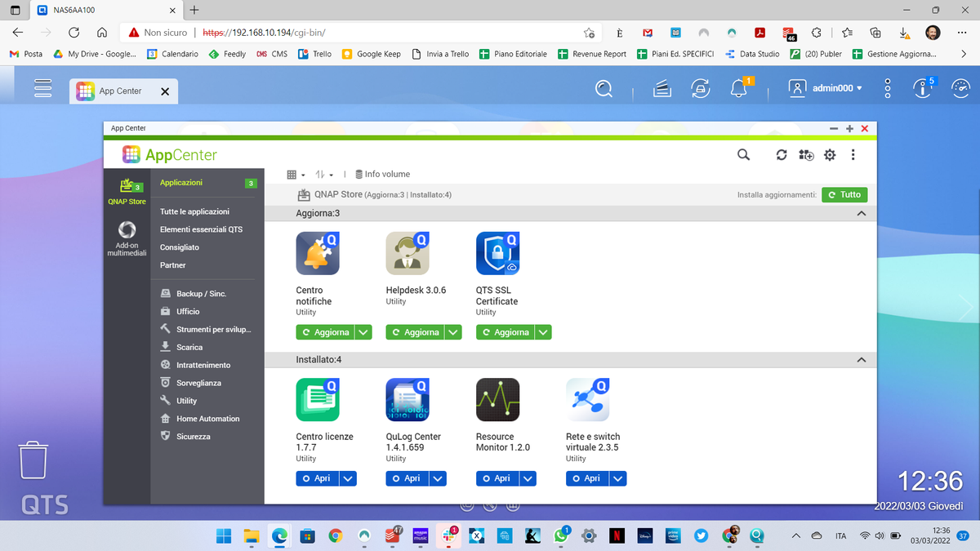Open the dashboard gauge icon

[960, 88]
